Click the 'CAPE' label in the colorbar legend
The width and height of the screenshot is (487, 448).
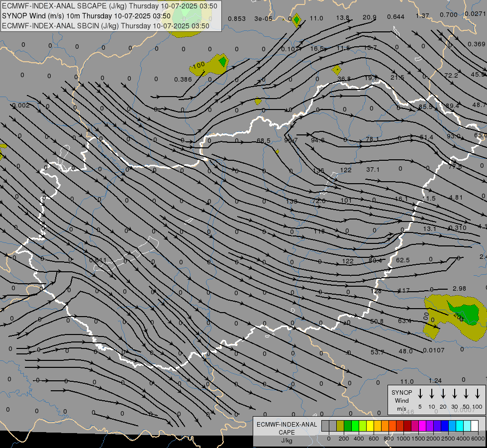287,433
